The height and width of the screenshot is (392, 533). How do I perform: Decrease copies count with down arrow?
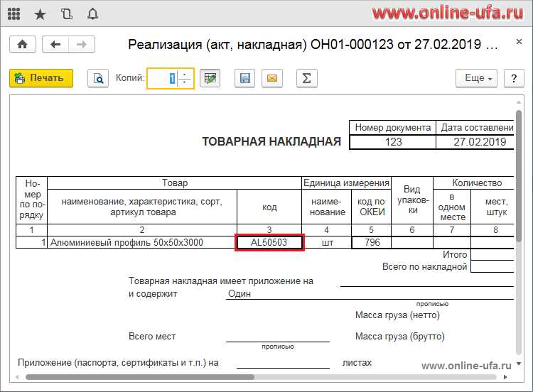click(x=185, y=82)
